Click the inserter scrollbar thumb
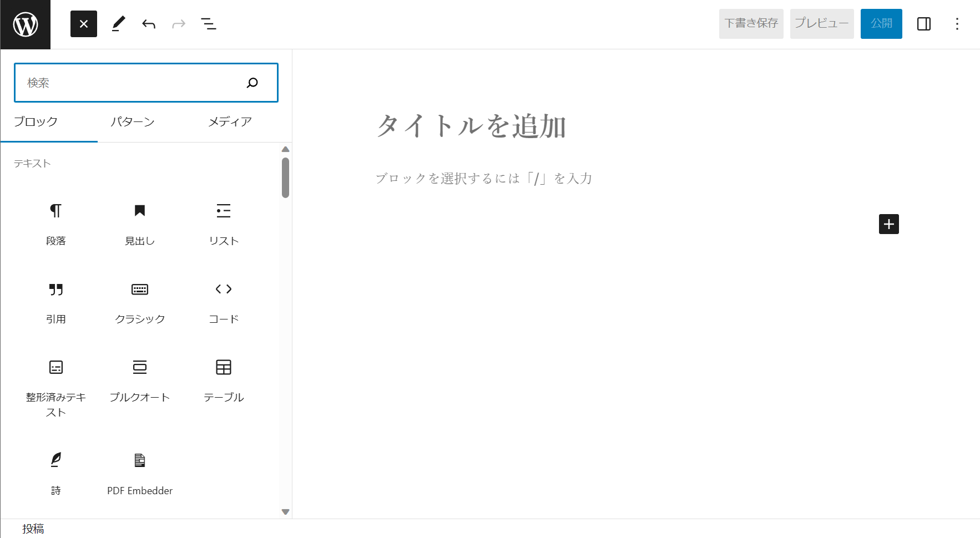This screenshot has height=538, width=980. click(x=285, y=177)
